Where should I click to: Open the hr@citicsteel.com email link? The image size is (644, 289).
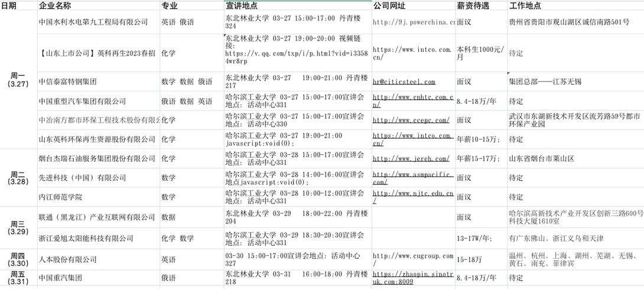click(404, 82)
